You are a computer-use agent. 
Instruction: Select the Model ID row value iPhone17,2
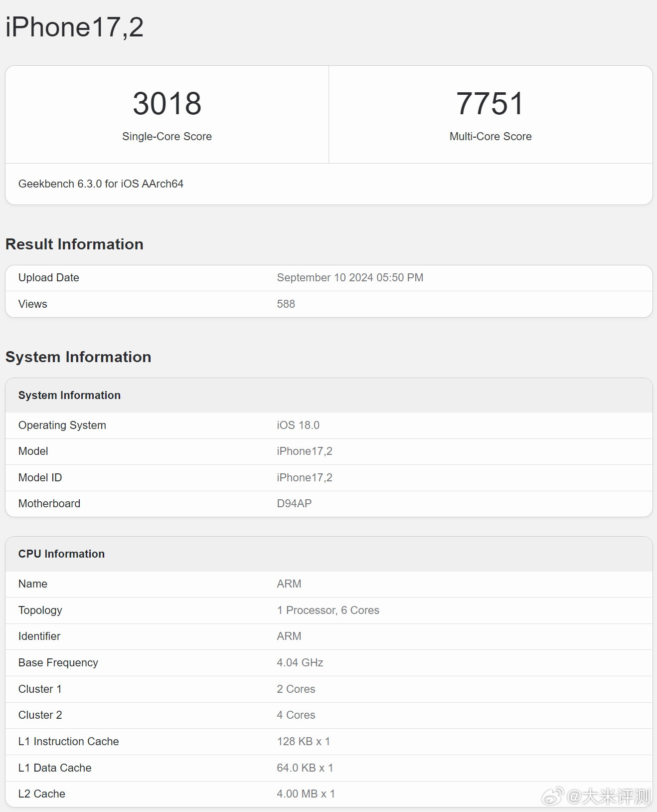(x=305, y=478)
